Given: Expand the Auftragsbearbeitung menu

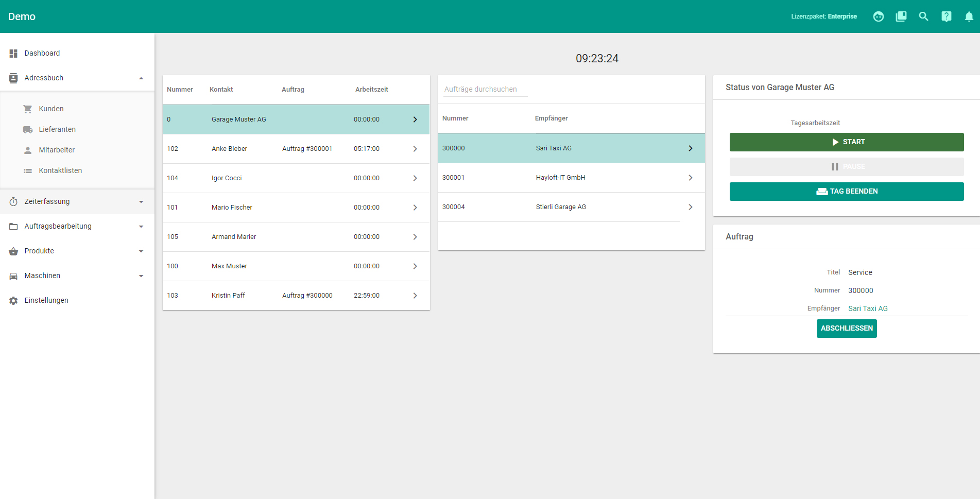Looking at the screenshot, I should (x=141, y=227).
